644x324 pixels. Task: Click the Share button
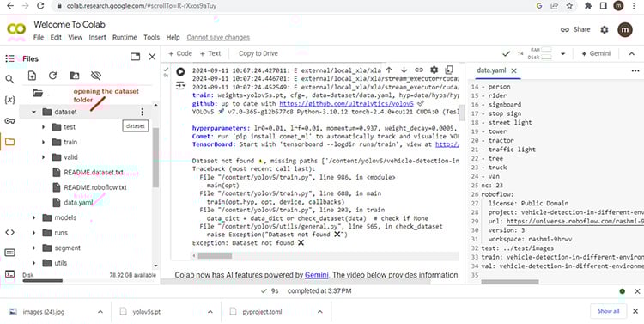click(x=575, y=29)
